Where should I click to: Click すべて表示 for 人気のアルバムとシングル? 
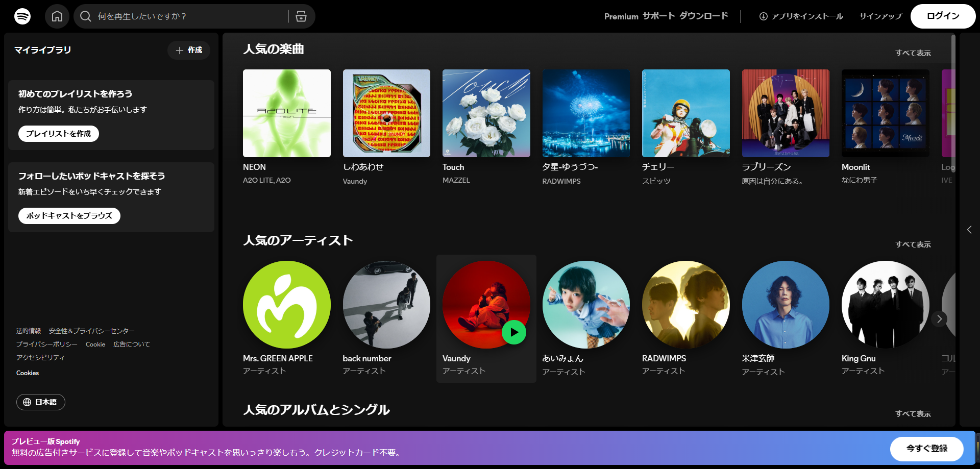(913, 414)
